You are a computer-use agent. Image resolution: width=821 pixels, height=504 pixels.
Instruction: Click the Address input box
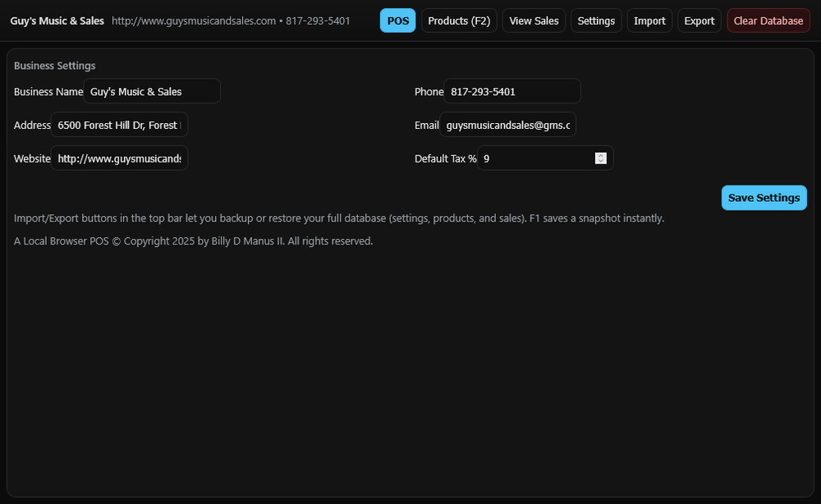[119, 125]
